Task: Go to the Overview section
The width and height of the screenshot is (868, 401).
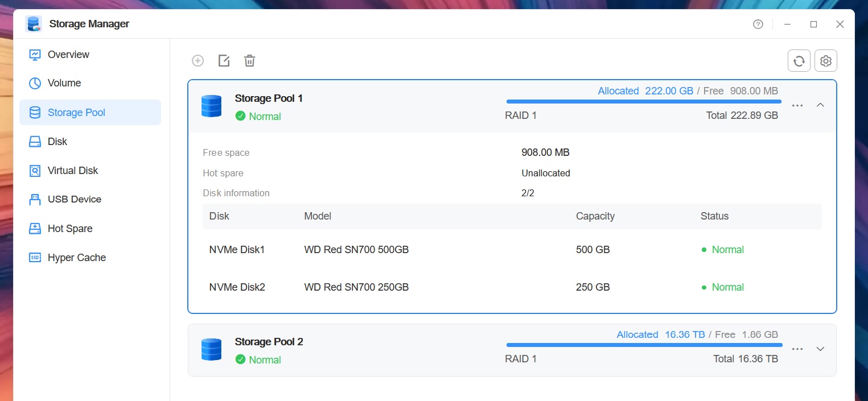Action: pyautogui.click(x=90, y=55)
